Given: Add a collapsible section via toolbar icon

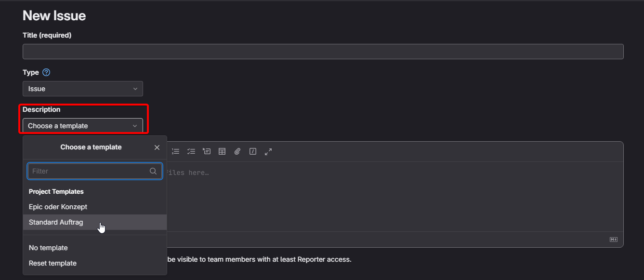Looking at the screenshot, I should 207,151.
